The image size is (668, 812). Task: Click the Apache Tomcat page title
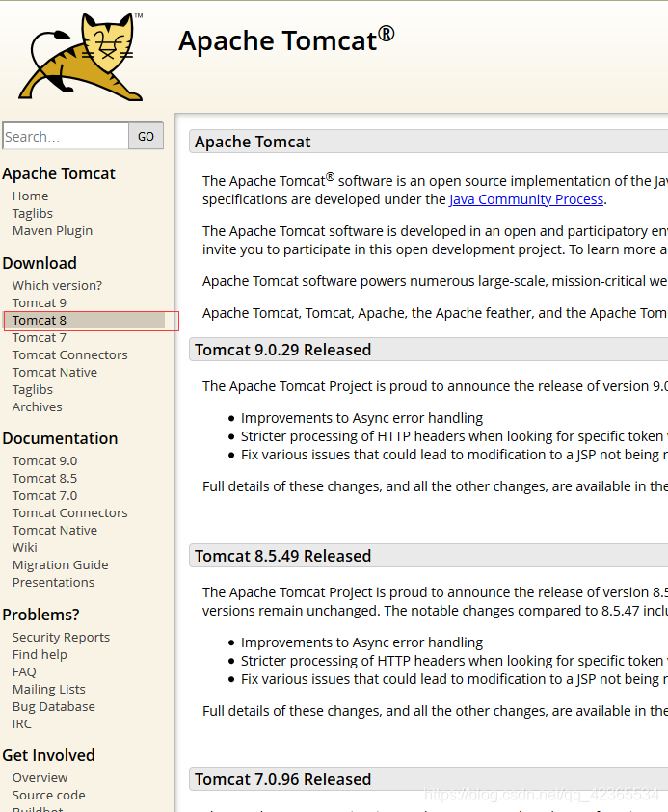coord(286,39)
